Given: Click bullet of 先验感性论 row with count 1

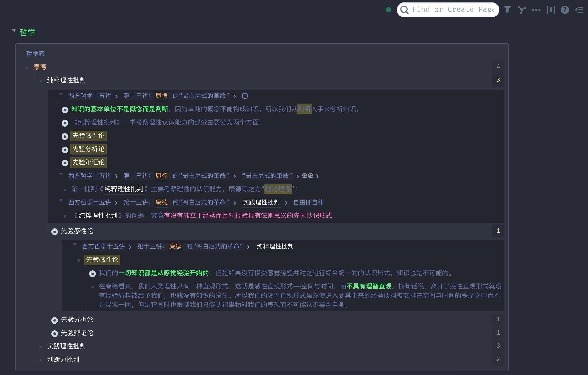Looking at the screenshot, I should tap(55, 232).
